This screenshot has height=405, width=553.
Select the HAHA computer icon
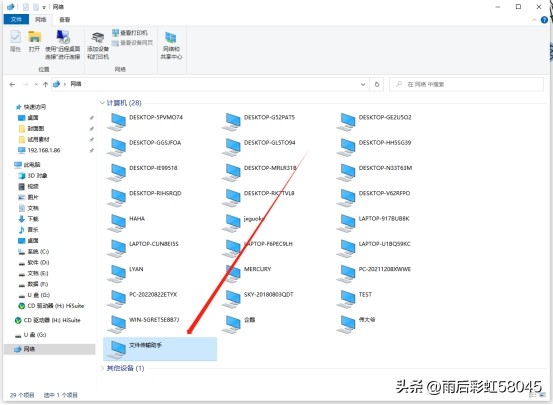pyautogui.click(x=117, y=223)
